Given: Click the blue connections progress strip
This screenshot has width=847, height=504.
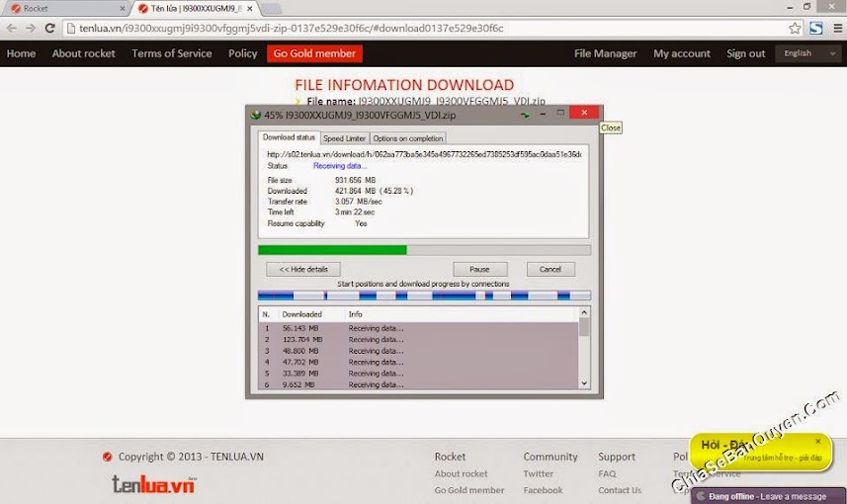Looking at the screenshot, I should click(x=424, y=295).
